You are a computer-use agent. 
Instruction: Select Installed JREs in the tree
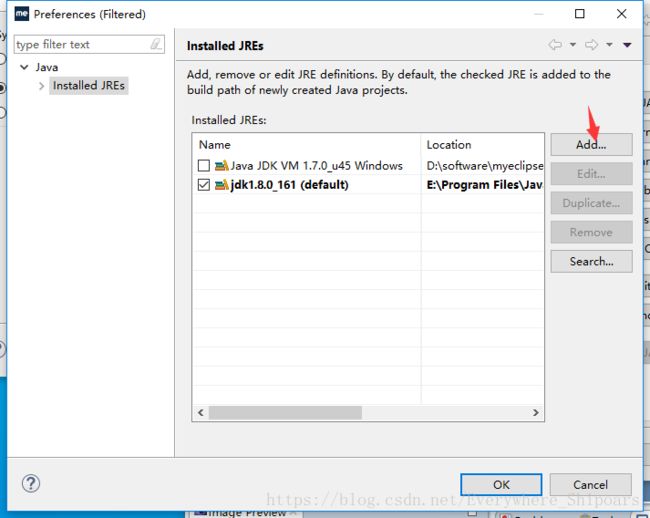tap(89, 85)
